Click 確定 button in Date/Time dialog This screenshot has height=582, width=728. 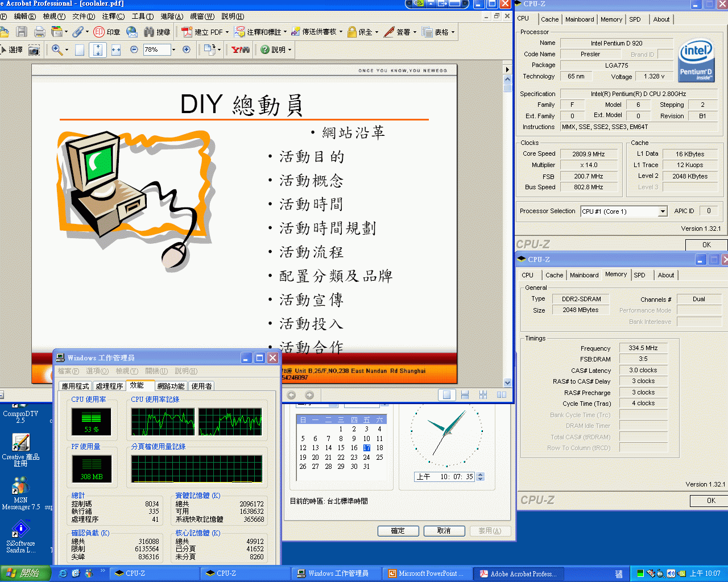(x=398, y=531)
